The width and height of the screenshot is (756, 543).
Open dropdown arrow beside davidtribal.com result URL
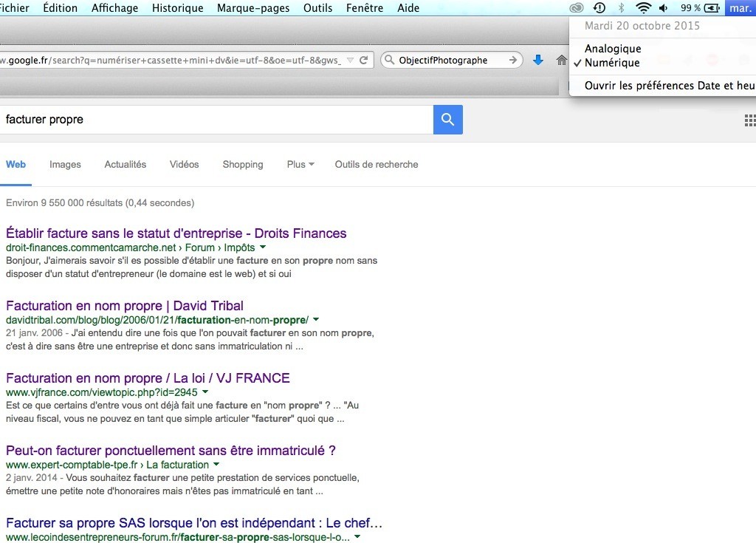[316, 320]
